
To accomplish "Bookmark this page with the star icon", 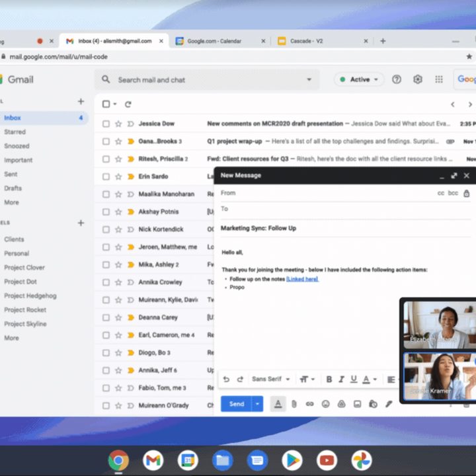I will (x=469, y=56).
